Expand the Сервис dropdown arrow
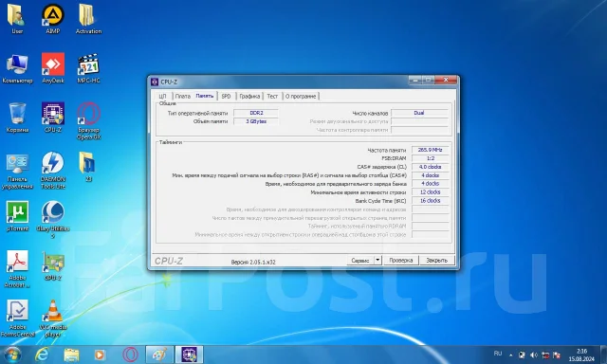 click(377, 261)
